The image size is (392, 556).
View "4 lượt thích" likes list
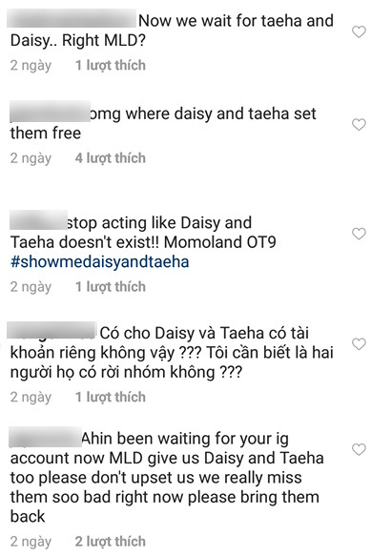(111, 158)
